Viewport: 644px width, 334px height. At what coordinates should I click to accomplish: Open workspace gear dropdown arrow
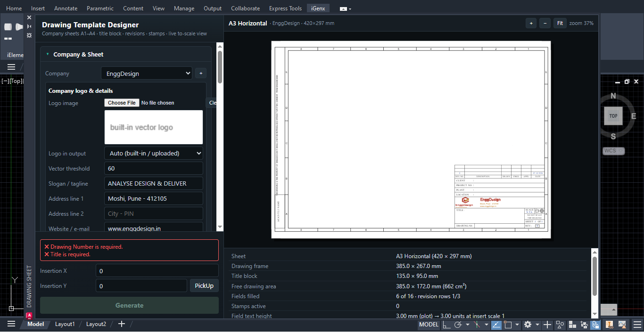[537, 325]
